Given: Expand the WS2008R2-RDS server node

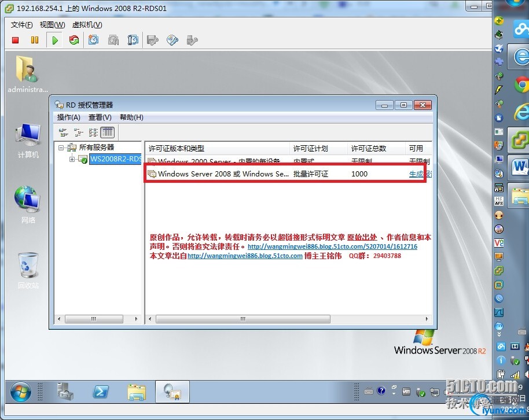Looking at the screenshot, I should tap(72, 159).
